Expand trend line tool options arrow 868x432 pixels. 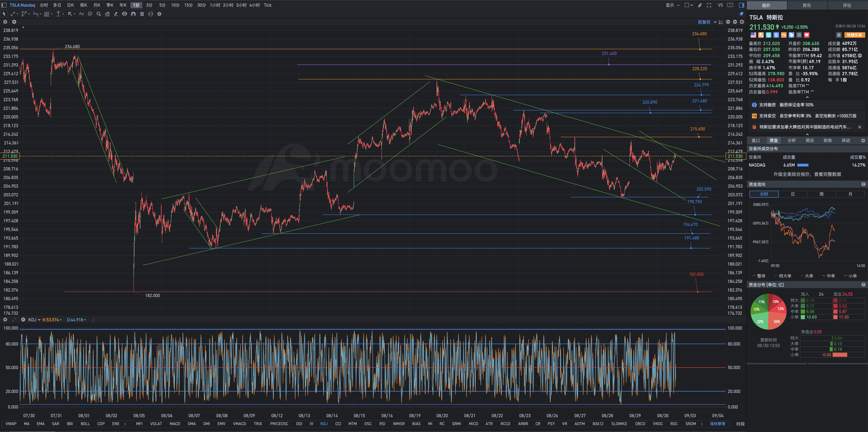coord(17,14)
